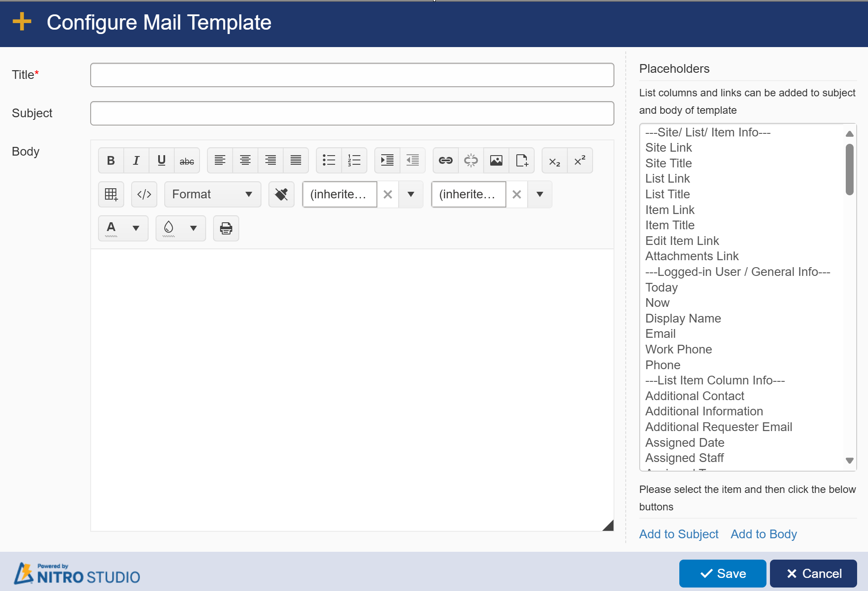Toggle superscript formatting
Image resolution: width=868 pixels, height=591 pixels.
(579, 160)
